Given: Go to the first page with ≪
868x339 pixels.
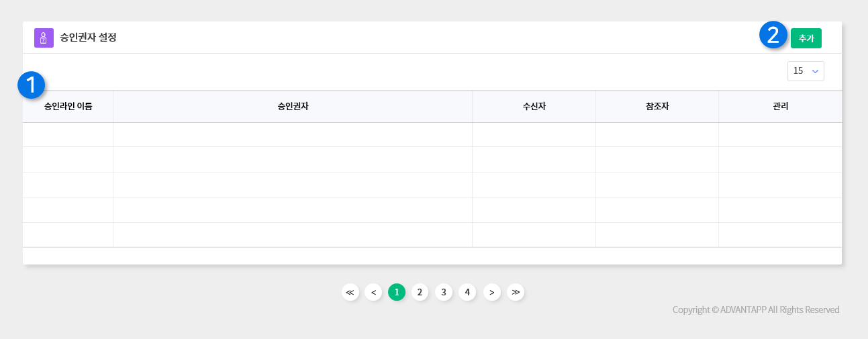Looking at the screenshot, I should click(350, 292).
